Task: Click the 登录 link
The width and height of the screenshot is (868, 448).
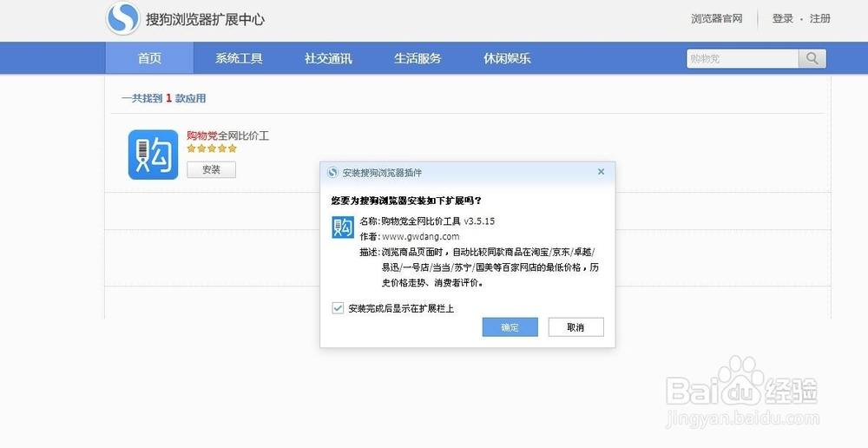Action: point(783,18)
